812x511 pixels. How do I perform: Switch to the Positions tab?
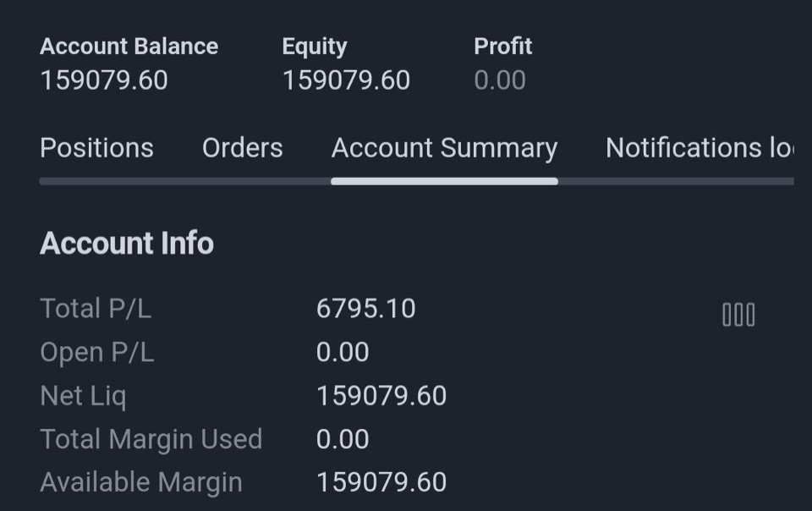pos(96,148)
